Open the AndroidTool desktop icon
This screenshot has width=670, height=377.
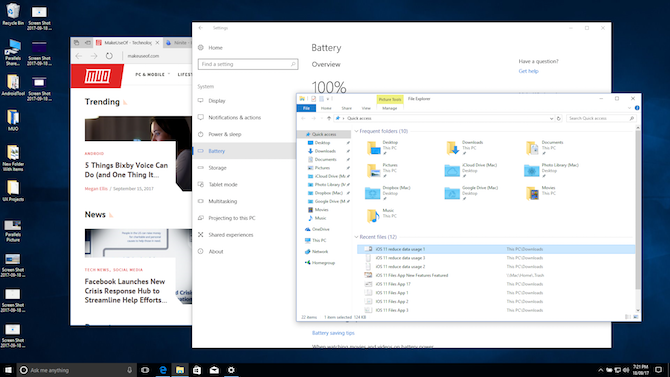pos(13,85)
